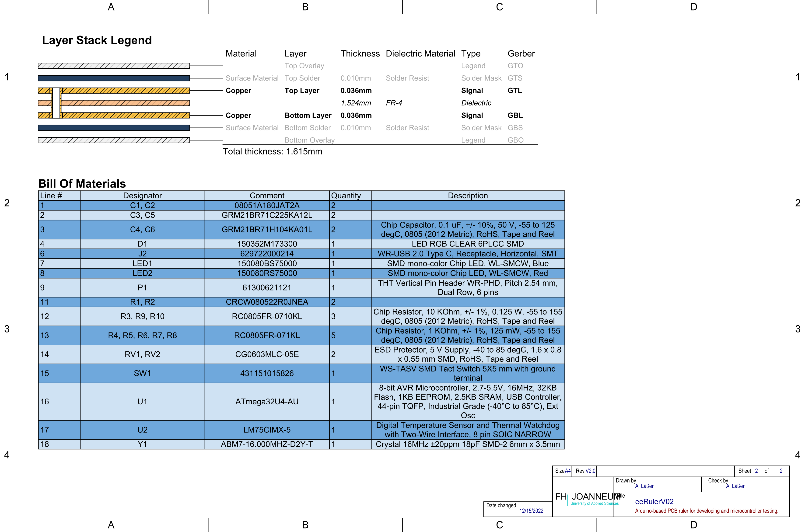Click designator 'P1' cell
Viewport: 805px width, 532px height.
point(143,287)
